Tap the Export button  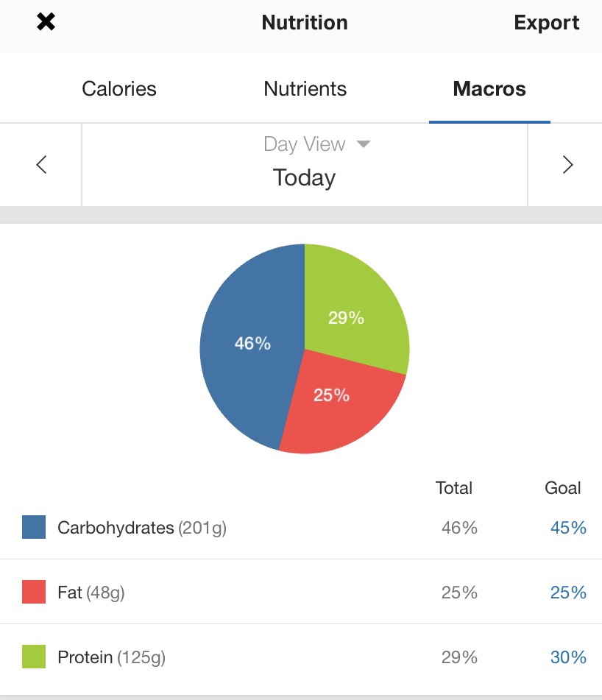coord(547,23)
